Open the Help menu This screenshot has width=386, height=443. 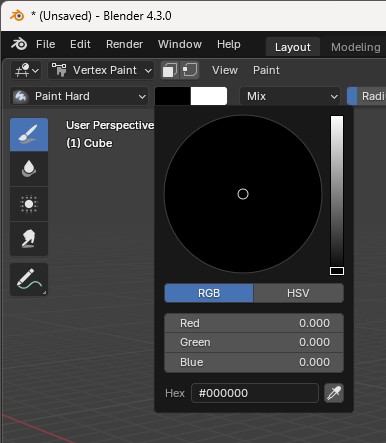click(229, 44)
